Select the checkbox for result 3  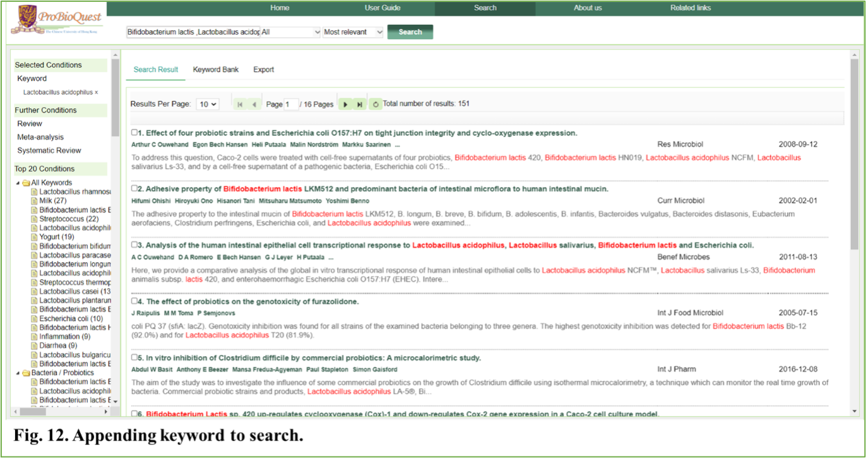point(134,244)
